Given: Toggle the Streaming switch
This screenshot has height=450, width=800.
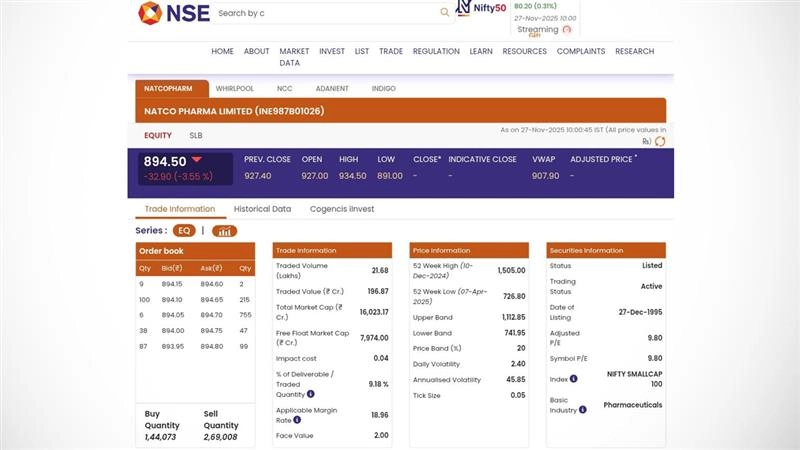Looking at the screenshot, I should click(567, 30).
